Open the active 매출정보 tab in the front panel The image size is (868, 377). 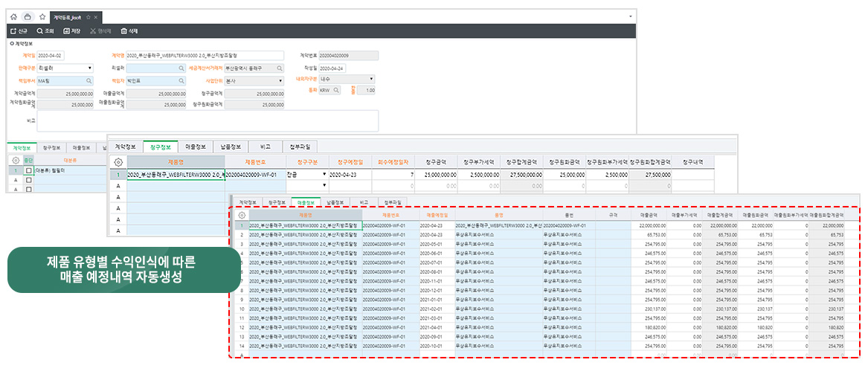point(306,202)
